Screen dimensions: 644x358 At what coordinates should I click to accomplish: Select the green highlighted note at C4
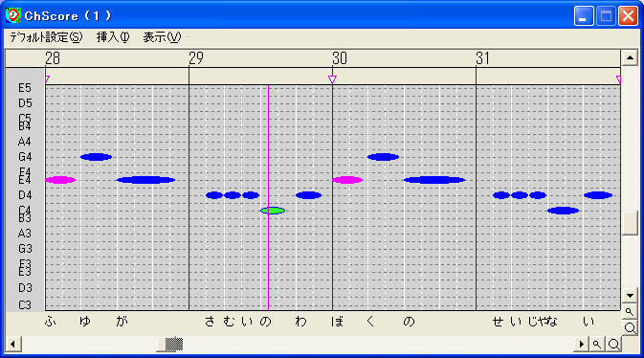click(273, 211)
